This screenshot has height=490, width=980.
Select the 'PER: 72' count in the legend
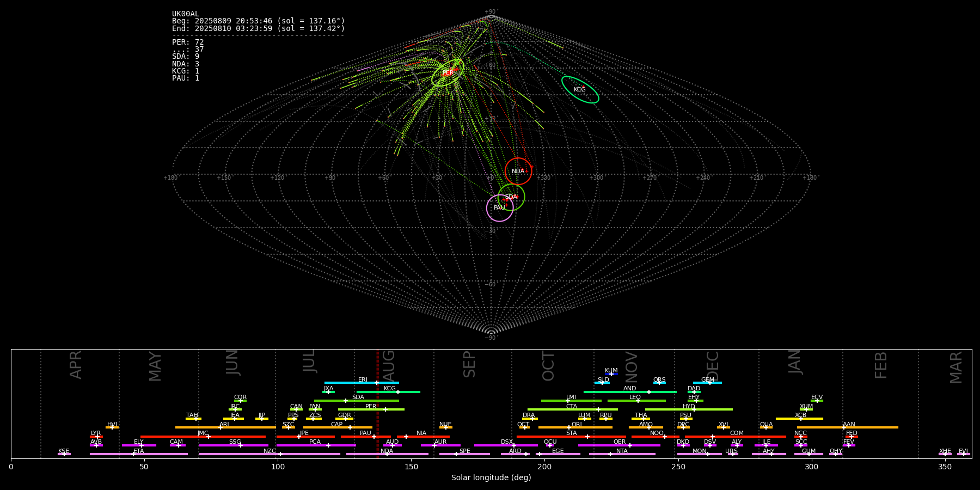coord(188,42)
